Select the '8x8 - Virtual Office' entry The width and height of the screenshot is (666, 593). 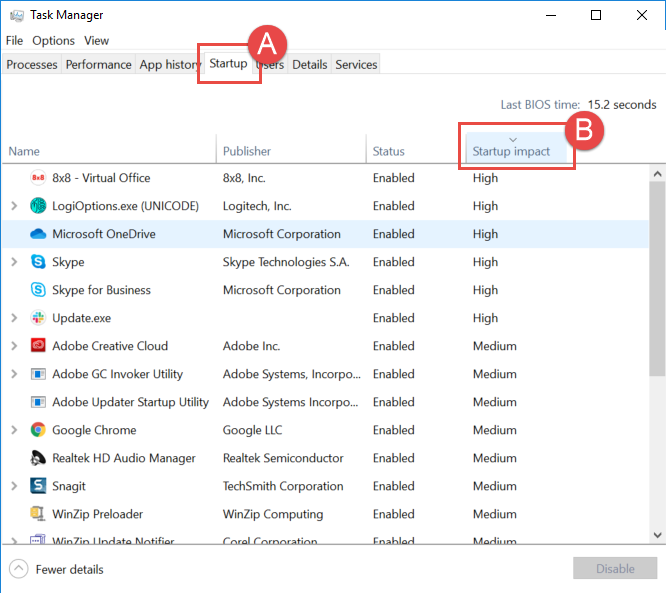point(101,178)
